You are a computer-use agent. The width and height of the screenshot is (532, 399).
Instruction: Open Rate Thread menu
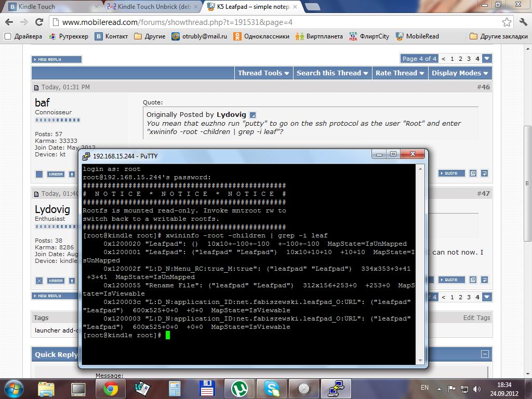(400, 73)
